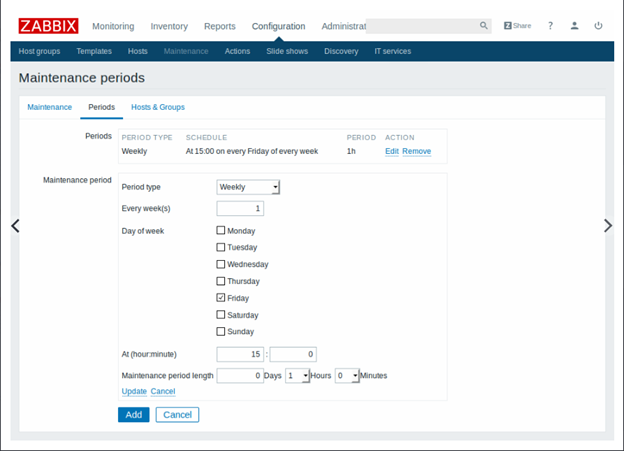Image resolution: width=624 pixels, height=451 pixels.
Task: Click the search input field
Action: [423, 26]
